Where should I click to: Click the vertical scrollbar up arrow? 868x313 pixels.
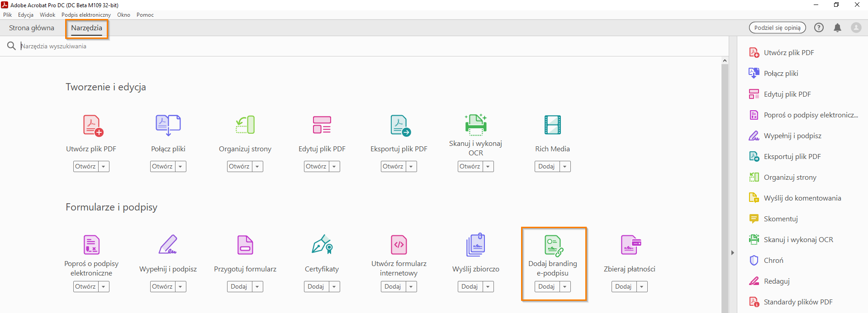point(725,61)
